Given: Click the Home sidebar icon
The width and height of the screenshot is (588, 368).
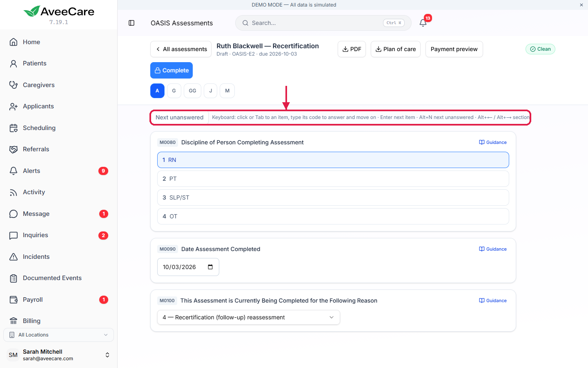Looking at the screenshot, I should pyautogui.click(x=13, y=42).
